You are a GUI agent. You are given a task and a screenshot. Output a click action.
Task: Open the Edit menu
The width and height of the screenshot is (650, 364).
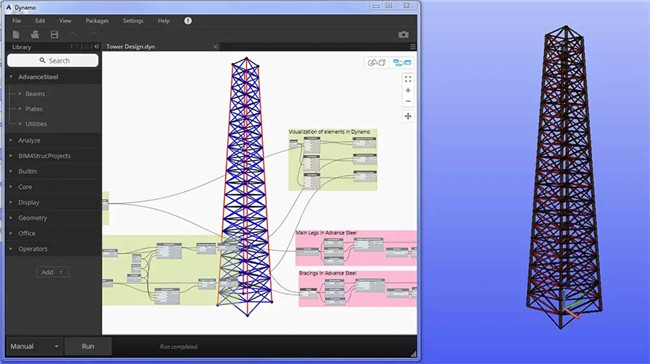[40, 21]
